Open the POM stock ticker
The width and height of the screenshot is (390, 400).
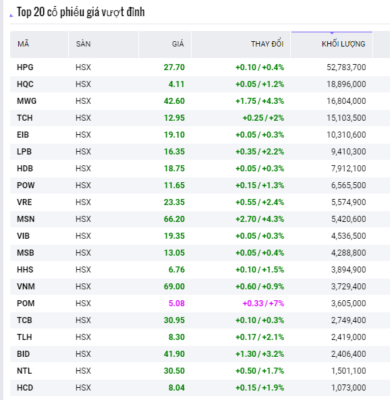pyautogui.click(x=26, y=303)
